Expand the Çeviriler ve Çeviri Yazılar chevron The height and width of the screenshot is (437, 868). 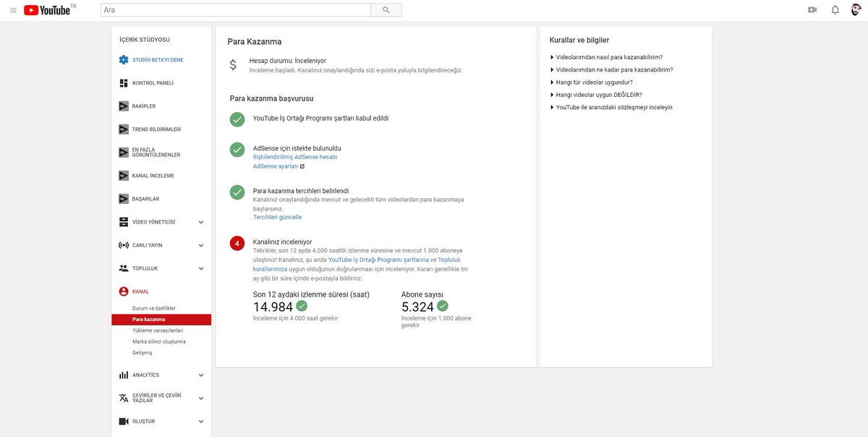pos(201,398)
